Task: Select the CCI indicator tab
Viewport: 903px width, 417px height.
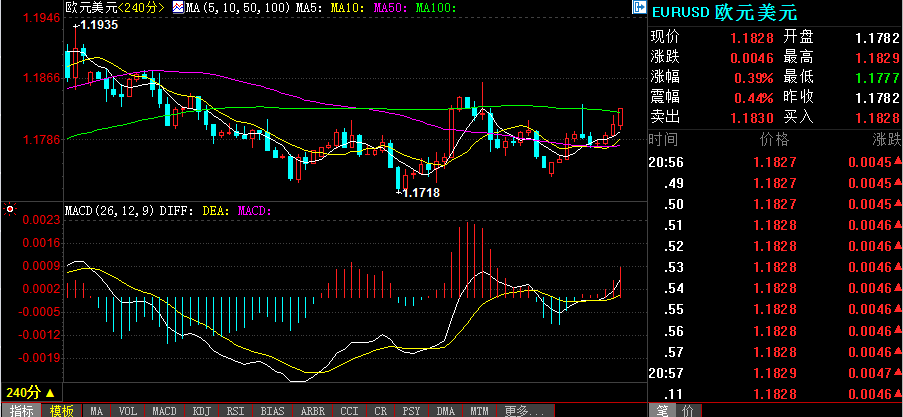Action: (x=349, y=410)
